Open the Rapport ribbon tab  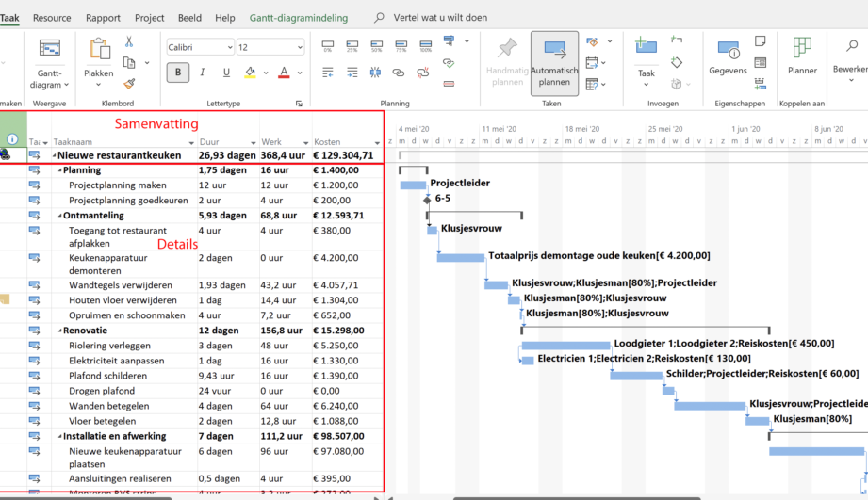pos(103,18)
